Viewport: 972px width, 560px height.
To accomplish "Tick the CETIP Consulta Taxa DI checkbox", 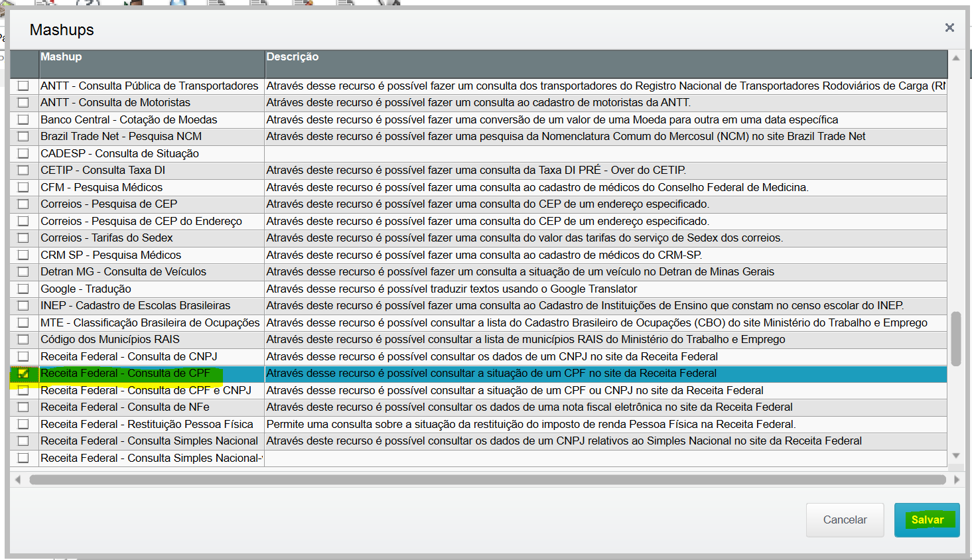I will click(23, 171).
